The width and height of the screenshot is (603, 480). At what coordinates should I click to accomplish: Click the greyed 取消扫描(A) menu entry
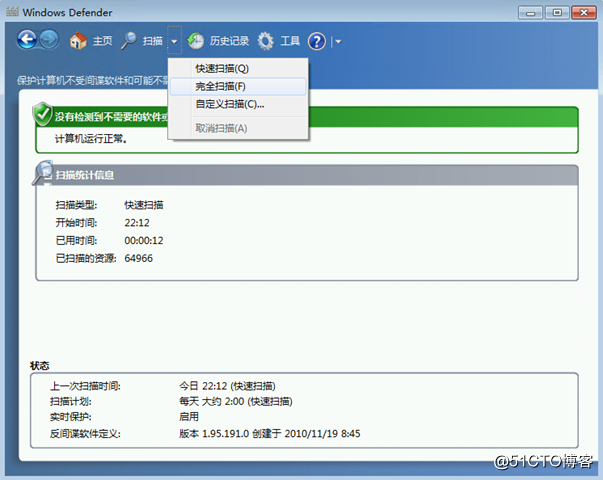coord(238,128)
